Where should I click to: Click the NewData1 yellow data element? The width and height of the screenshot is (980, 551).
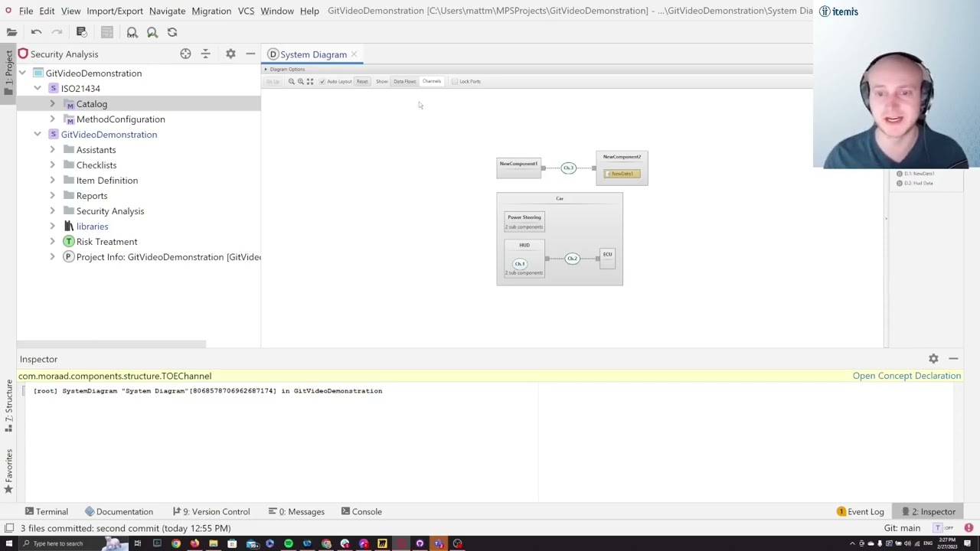(x=622, y=174)
